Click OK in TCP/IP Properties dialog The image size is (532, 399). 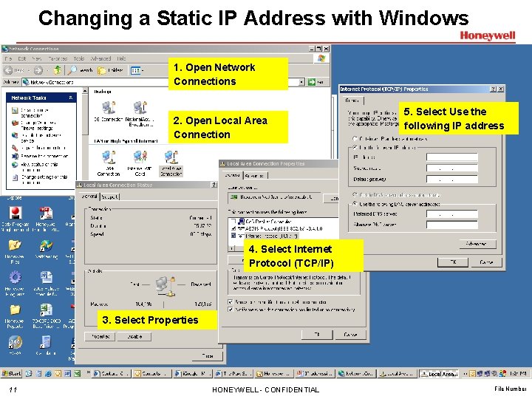tap(453, 262)
